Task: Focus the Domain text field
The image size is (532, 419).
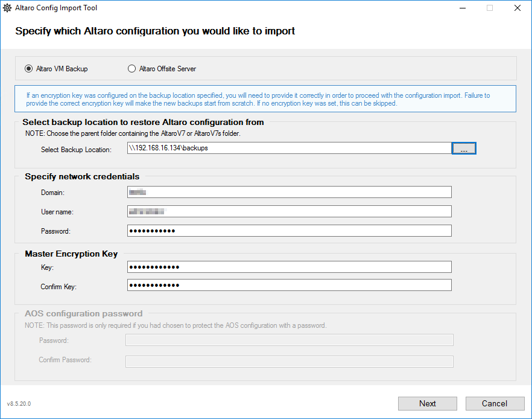Action: click(x=290, y=192)
